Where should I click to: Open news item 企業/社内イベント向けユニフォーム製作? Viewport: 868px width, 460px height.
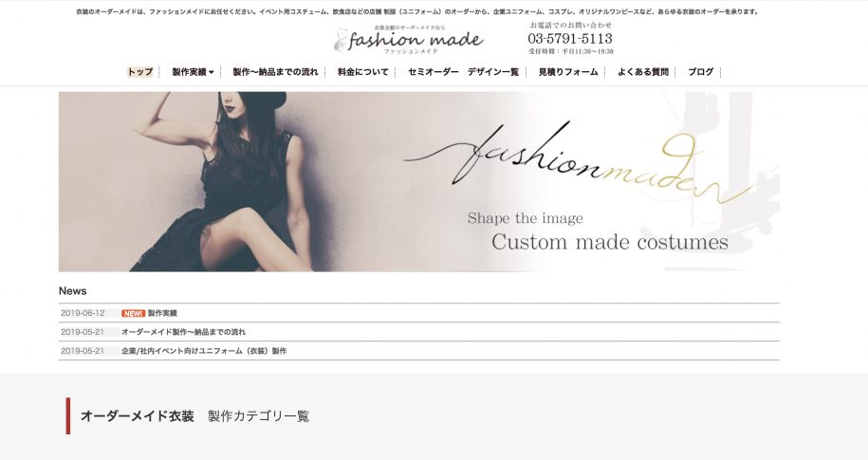click(x=203, y=351)
